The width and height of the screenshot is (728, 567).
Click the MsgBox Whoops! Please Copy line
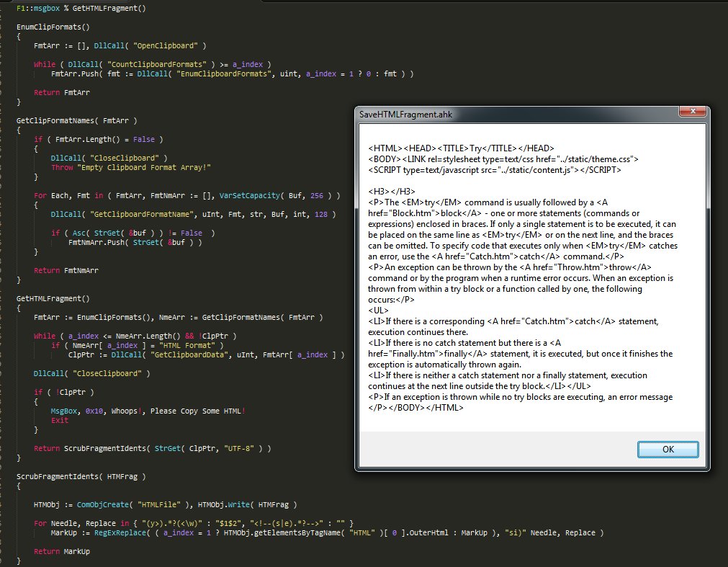(x=148, y=411)
